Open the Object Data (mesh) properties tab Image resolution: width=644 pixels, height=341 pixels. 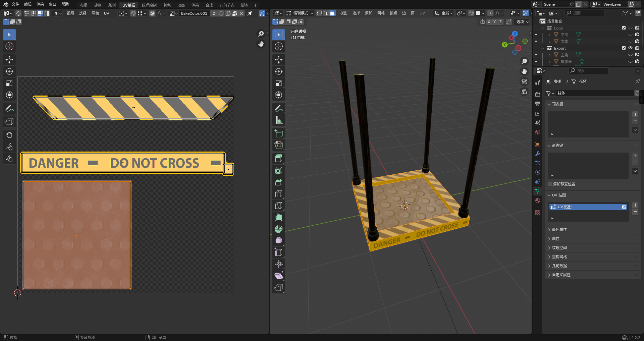538,191
